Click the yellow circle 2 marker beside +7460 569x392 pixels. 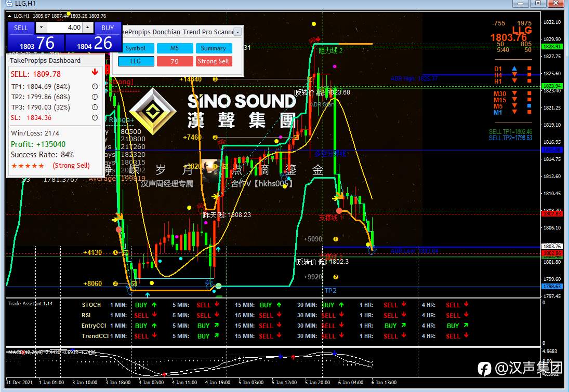[215, 137]
